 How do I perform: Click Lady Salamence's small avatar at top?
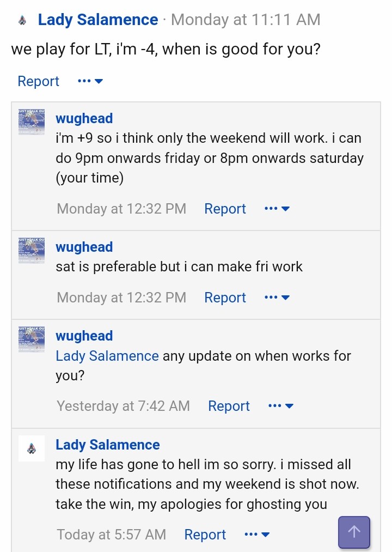click(22, 20)
